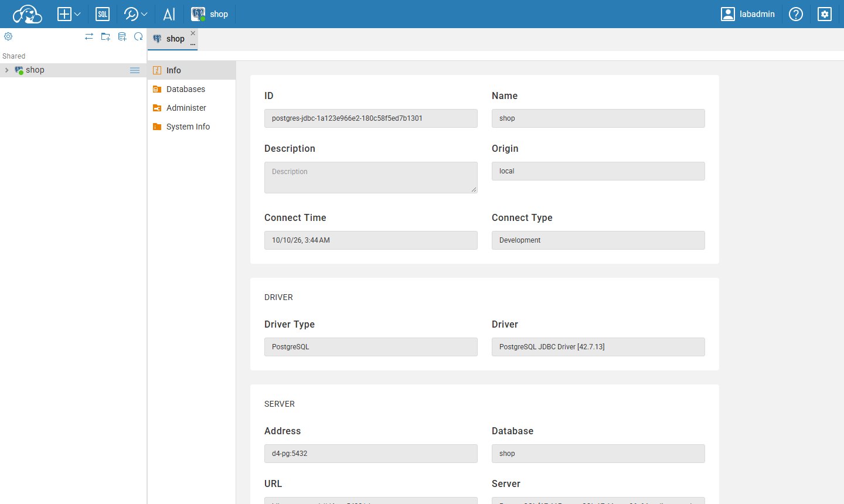Click the SERVER section heading
The width and height of the screenshot is (844, 504).
pos(280,404)
